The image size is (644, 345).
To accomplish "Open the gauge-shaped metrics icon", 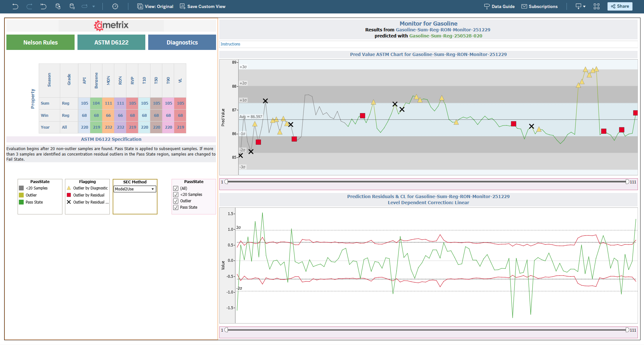I will pos(115,6).
